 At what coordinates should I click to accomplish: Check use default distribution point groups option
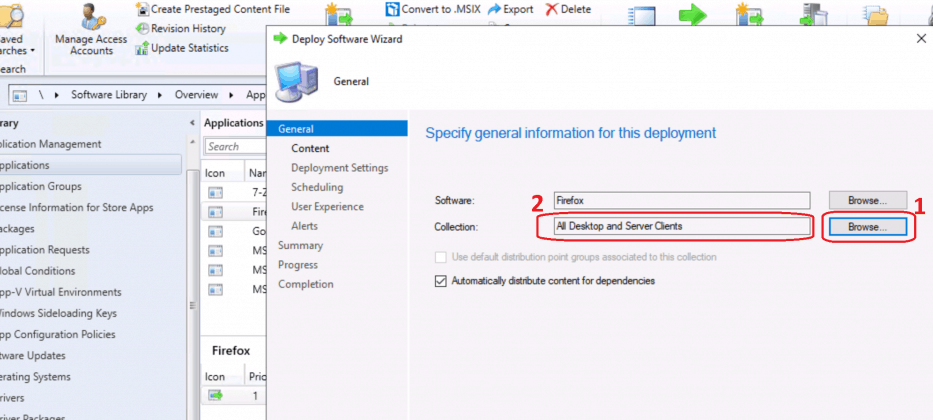[x=441, y=257]
